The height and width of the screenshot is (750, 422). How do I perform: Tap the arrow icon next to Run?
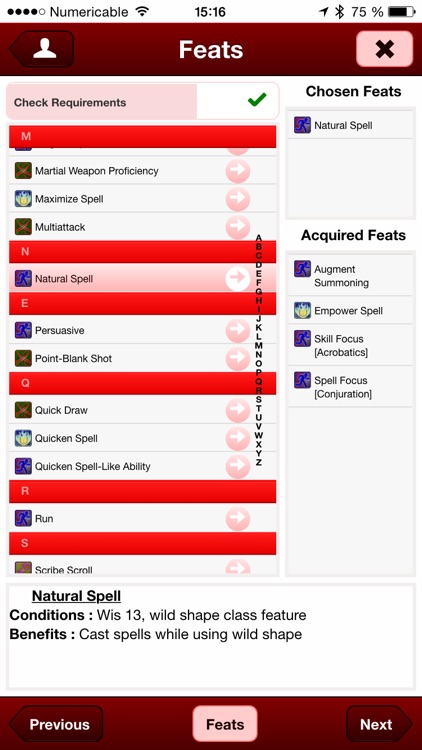point(238,518)
